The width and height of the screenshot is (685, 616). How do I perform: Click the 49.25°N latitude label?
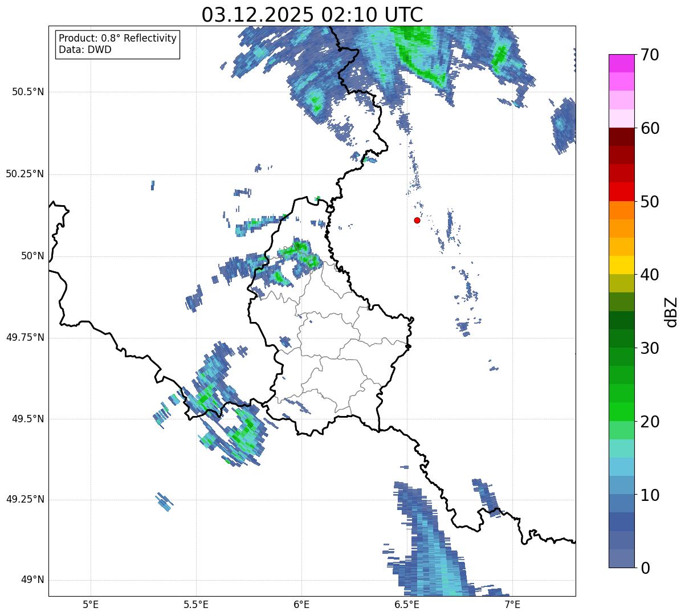(x=25, y=500)
